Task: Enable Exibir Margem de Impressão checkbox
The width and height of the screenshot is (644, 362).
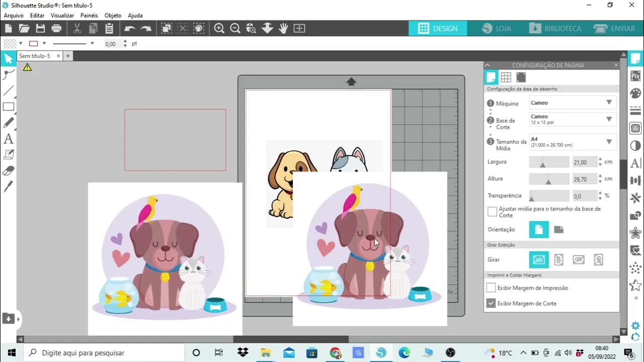Action: point(491,288)
